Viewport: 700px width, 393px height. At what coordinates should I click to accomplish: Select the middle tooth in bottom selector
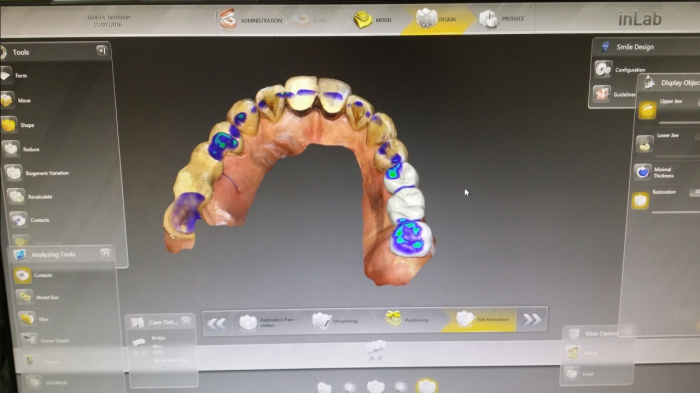click(x=375, y=386)
